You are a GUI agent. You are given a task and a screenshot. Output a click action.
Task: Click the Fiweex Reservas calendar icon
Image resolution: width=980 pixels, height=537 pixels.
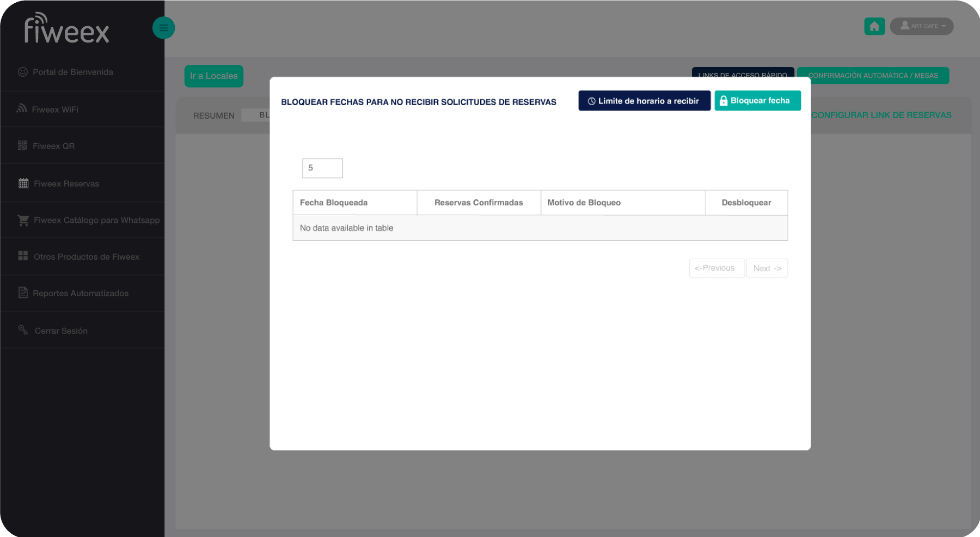click(23, 184)
